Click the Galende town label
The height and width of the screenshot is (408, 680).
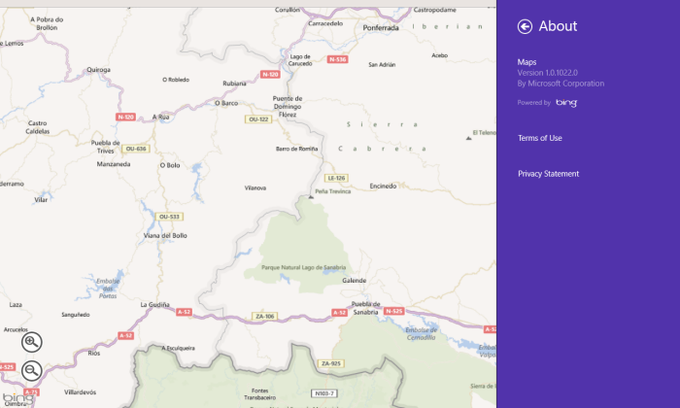tap(354, 281)
